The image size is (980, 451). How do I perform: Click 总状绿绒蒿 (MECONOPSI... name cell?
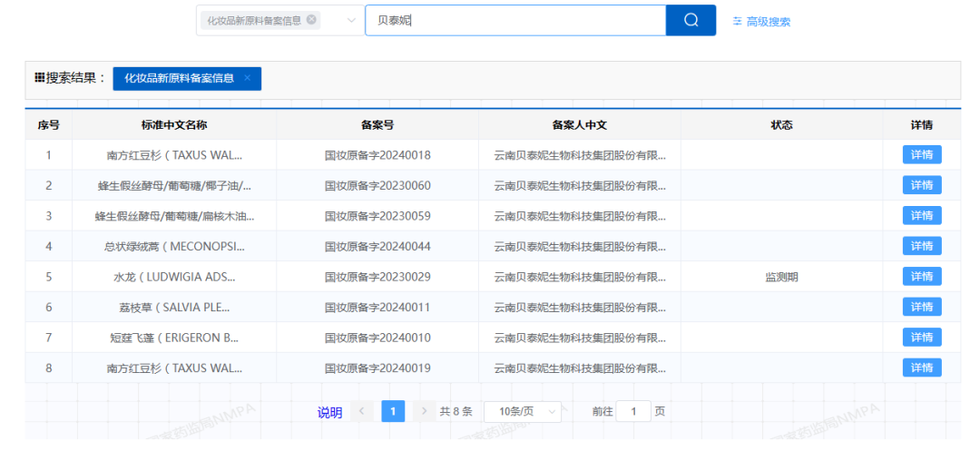coord(174,246)
